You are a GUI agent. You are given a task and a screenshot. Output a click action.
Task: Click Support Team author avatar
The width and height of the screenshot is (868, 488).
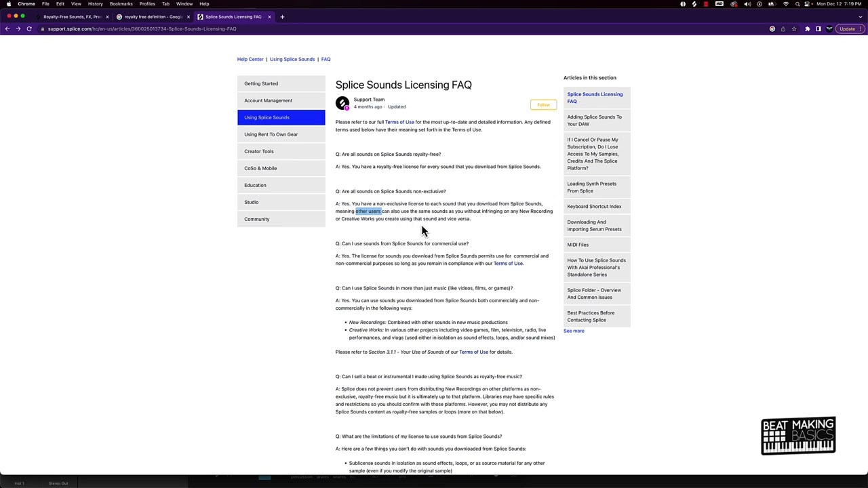click(342, 103)
